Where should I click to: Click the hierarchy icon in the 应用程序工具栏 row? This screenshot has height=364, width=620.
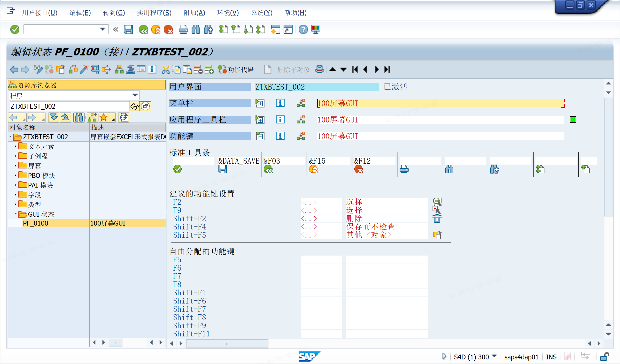click(301, 120)
